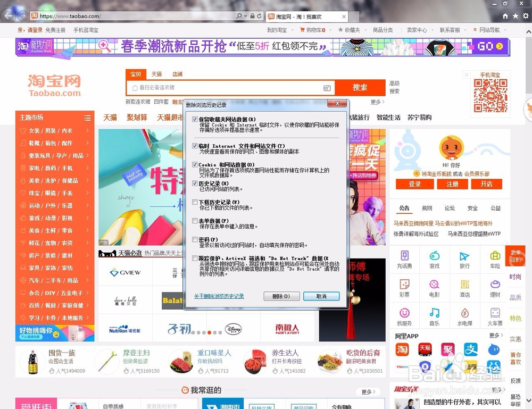Viewport: 532px width, 409px height.
Task: Click the orange 搜索 button
Action: [x=360, y=88]
